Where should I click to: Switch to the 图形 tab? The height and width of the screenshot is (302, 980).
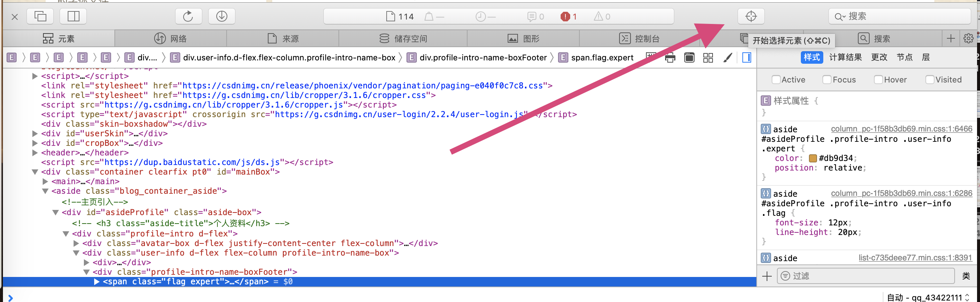click(x=523, y=38)
